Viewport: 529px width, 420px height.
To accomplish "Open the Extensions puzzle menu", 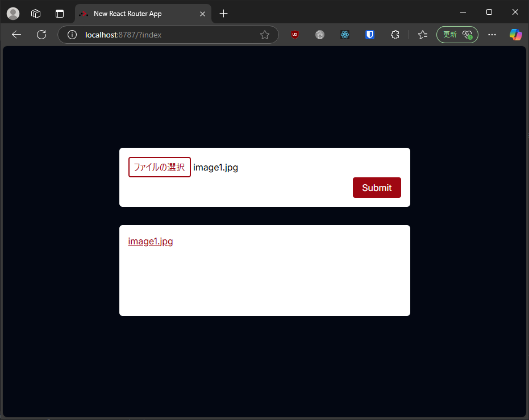I will click(x=395, y=35).
